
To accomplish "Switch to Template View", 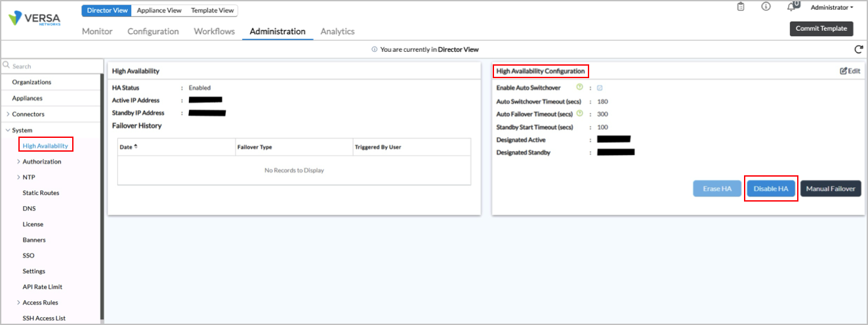I will coord(212,11).
